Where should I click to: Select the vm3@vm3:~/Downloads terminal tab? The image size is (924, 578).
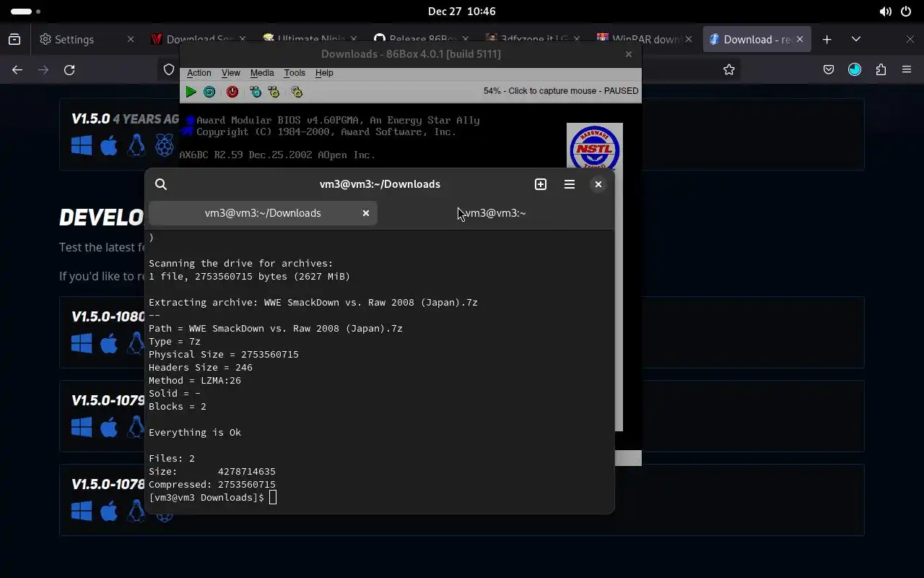tap(263, 213)
